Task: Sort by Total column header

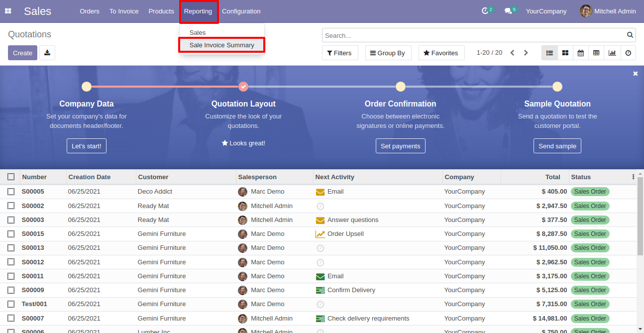Action: [535, 177]
